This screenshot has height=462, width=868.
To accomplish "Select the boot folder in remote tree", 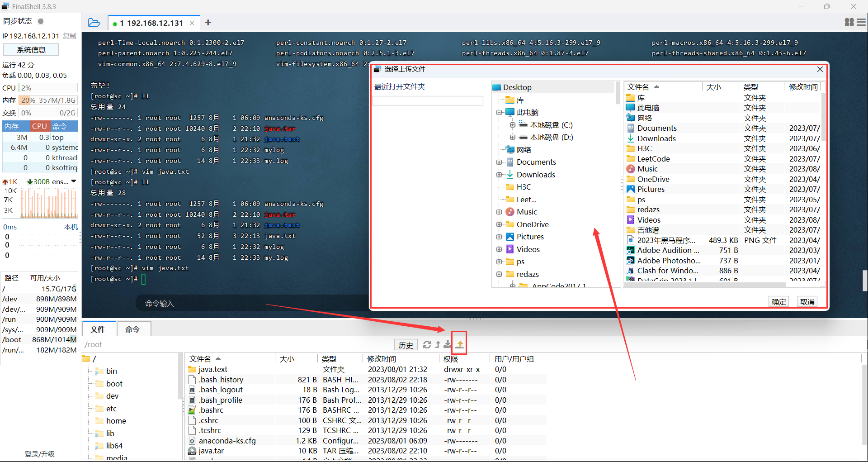I will coord(109,384).
